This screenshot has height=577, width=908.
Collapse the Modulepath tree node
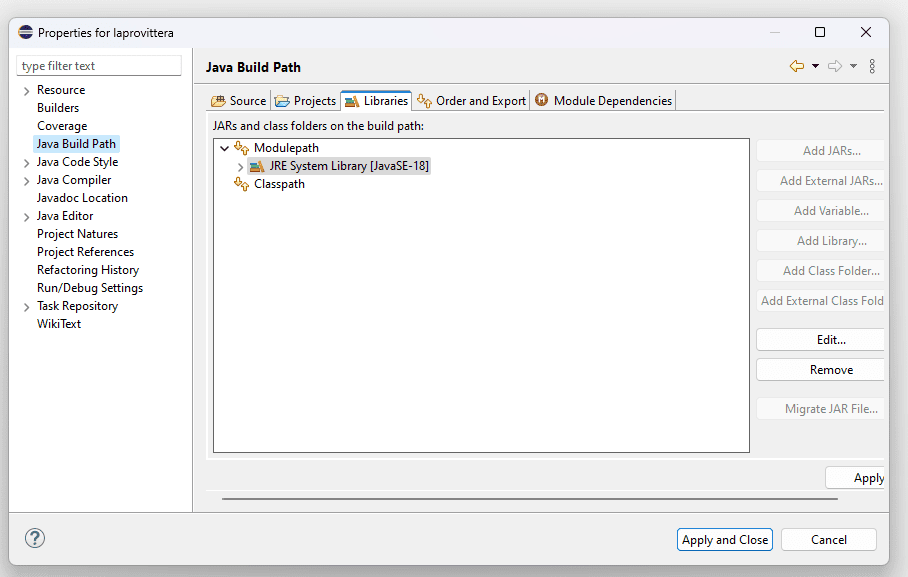point(224,148)
